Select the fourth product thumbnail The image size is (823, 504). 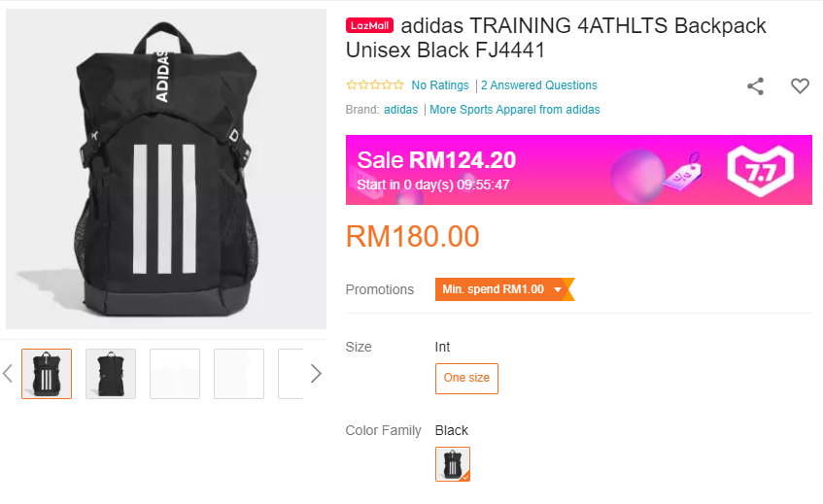239,374
